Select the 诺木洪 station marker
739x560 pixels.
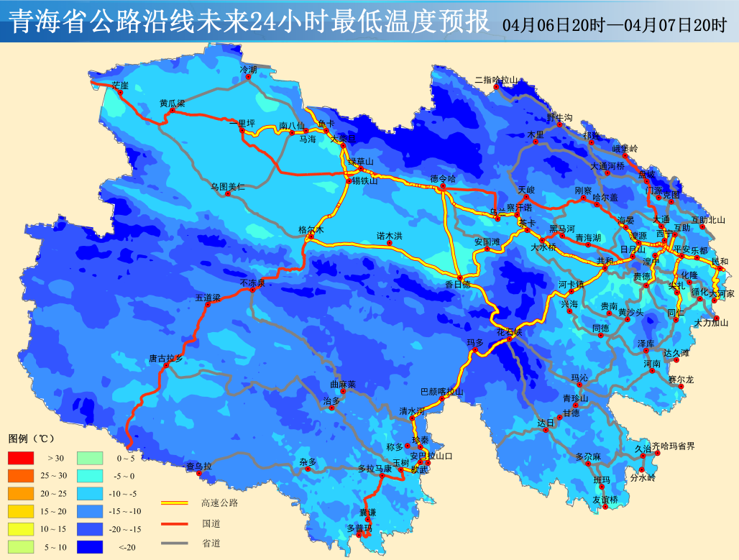click(x=390, y=243)
